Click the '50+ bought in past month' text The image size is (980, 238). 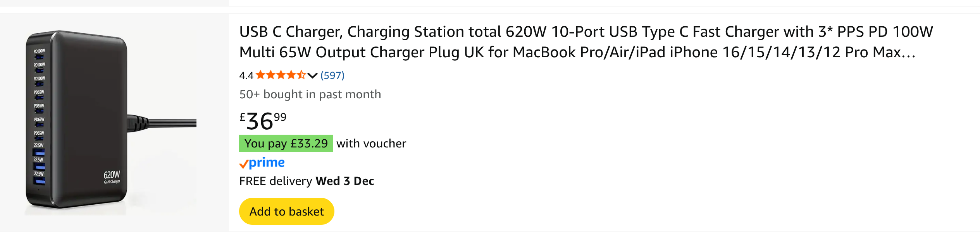point(310,94)
